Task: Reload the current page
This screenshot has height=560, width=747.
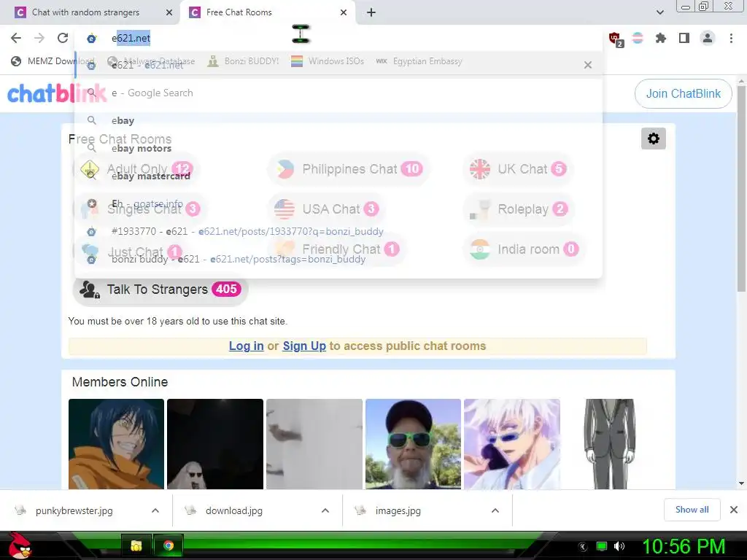Action: click(x=63, y=38)
